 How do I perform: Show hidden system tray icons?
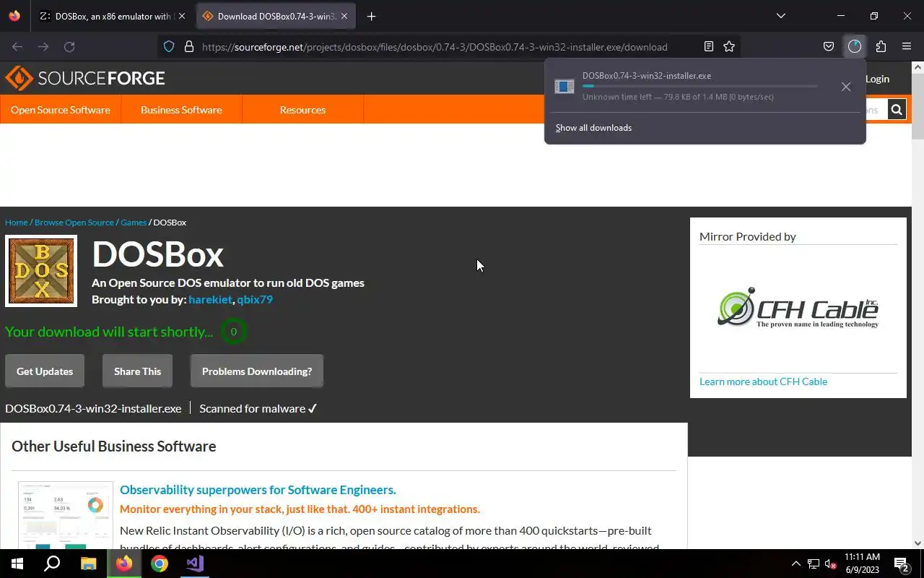click(796, 564)
